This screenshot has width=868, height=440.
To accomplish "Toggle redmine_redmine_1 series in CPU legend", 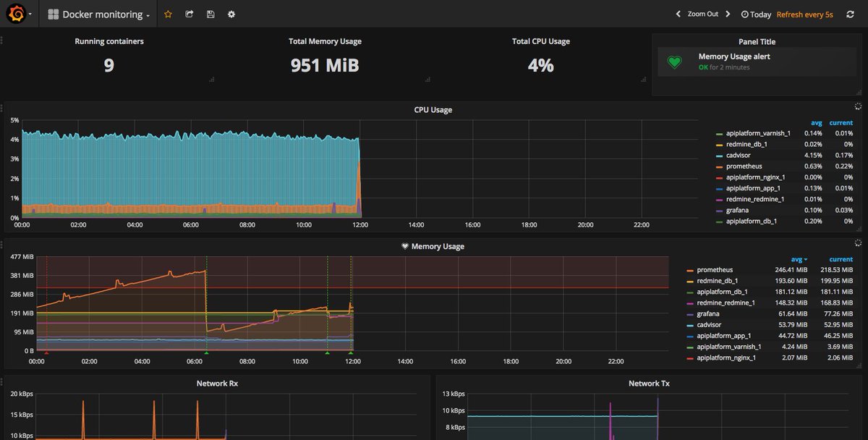I will tap(755, 199).
